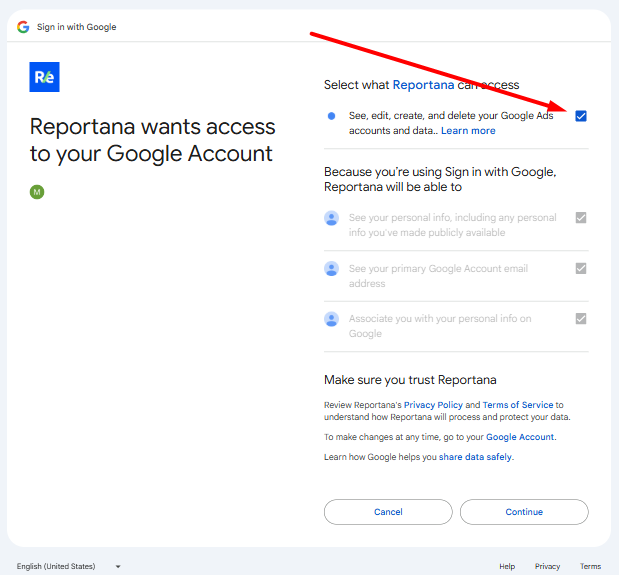Image resolution: width=619 pixels, height=575 pixels.
Task: Toggle the personal info permission checkbox
Action: click(x=581, y=218)
